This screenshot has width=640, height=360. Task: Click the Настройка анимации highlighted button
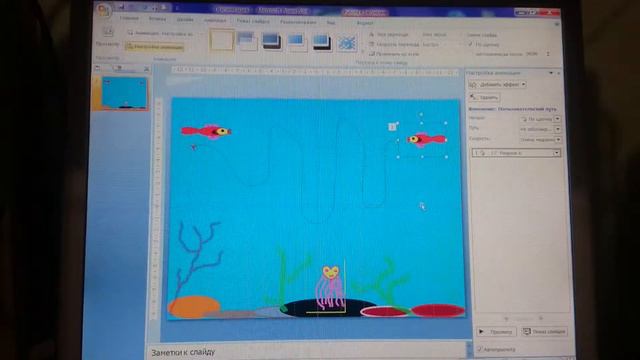154,47
